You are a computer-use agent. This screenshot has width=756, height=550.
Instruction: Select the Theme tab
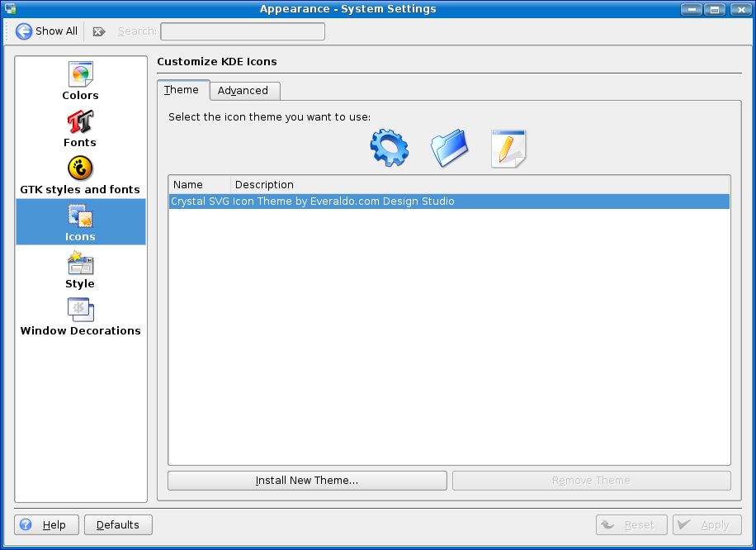pyautogui.click(x=182, y=90)
